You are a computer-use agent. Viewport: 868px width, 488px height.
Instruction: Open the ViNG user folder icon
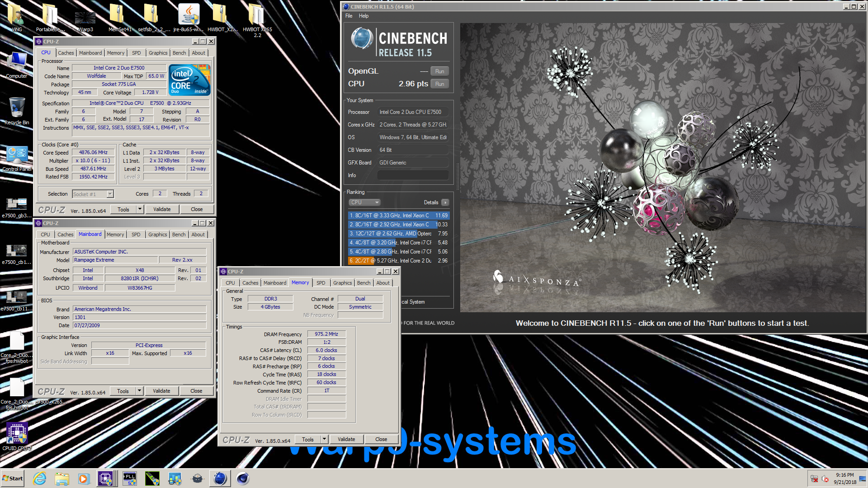[x=16, y=17]
